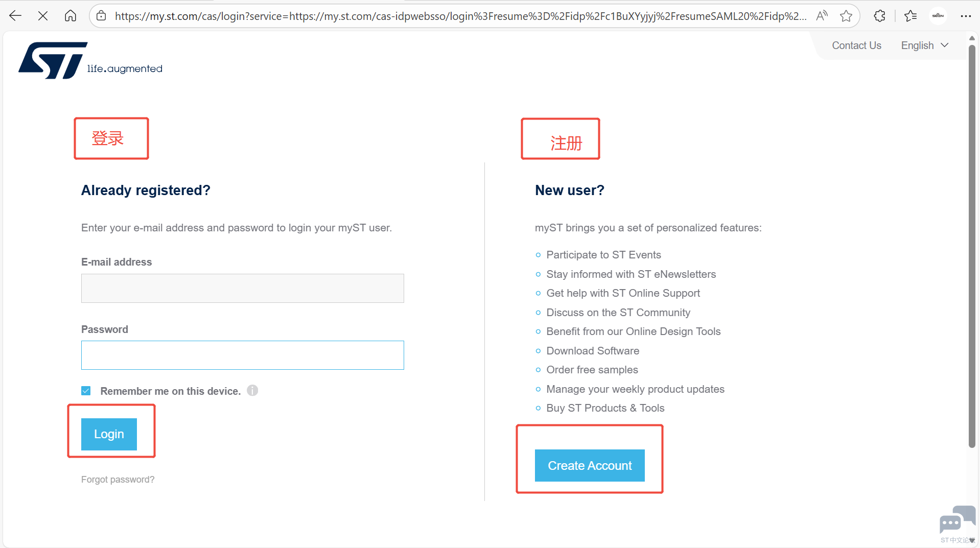Add this page to favorites
Screen dimensions: 980x548
(x=846, y=16)
